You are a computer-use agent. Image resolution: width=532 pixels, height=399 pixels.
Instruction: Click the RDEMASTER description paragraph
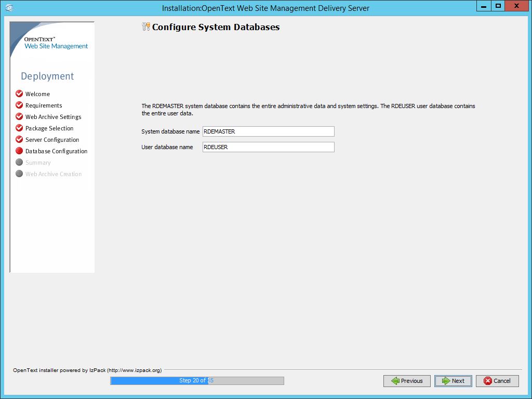pos(309,110)
